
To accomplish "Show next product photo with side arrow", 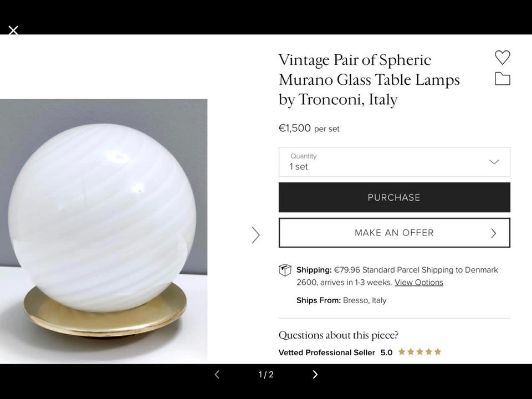I will click(256, 235).
